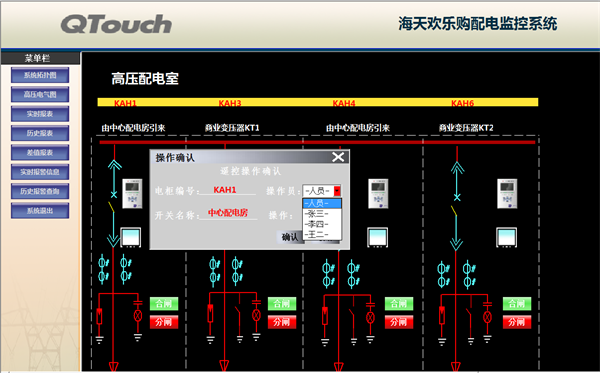Click the protection meter device in KAH1 column

click(x=132, y=194)
